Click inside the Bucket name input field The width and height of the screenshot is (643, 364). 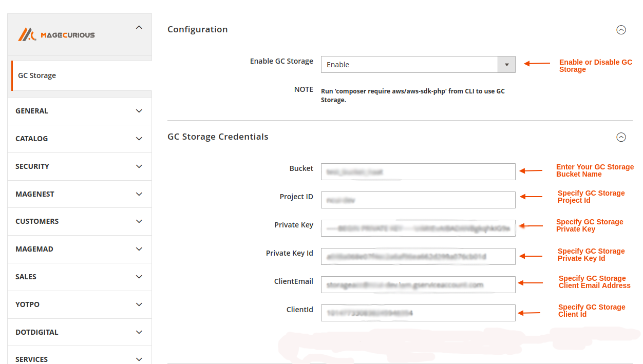pos(418,171)
